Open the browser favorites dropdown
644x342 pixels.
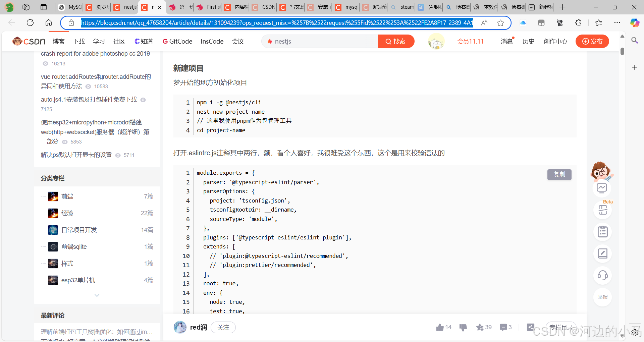599,23
